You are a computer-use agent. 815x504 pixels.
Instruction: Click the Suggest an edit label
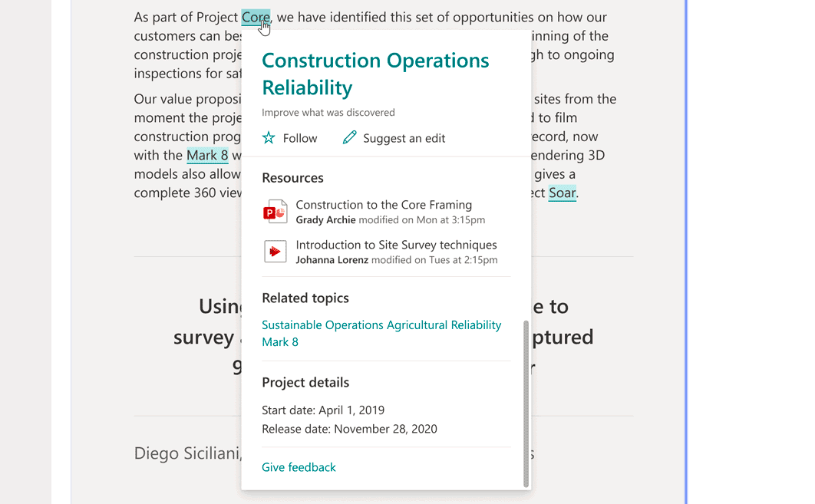(404, 138)
